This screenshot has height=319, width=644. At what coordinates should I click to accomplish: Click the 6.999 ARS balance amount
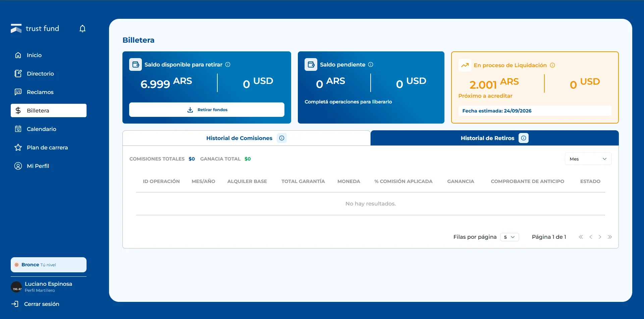coord(166,83)
